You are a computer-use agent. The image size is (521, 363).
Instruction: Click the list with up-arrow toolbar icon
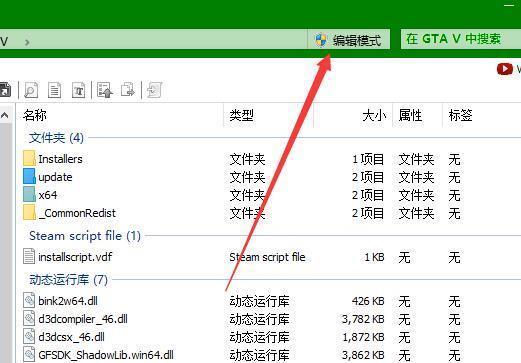[x=105, y=90]
